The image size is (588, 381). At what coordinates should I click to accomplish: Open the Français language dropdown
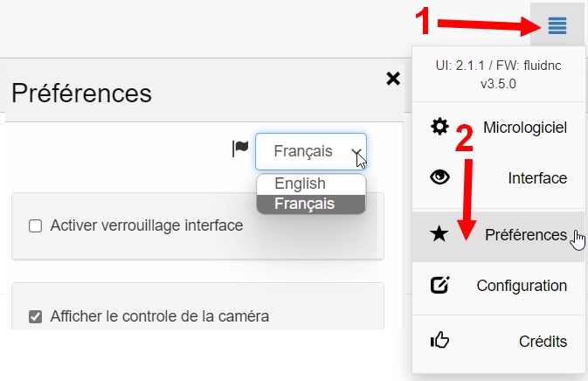311,151
